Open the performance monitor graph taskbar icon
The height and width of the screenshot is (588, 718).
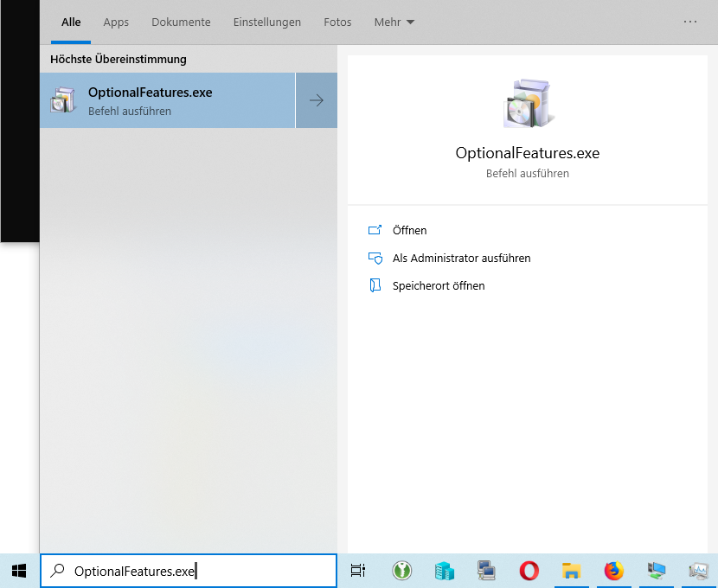[x=698, y=571]
